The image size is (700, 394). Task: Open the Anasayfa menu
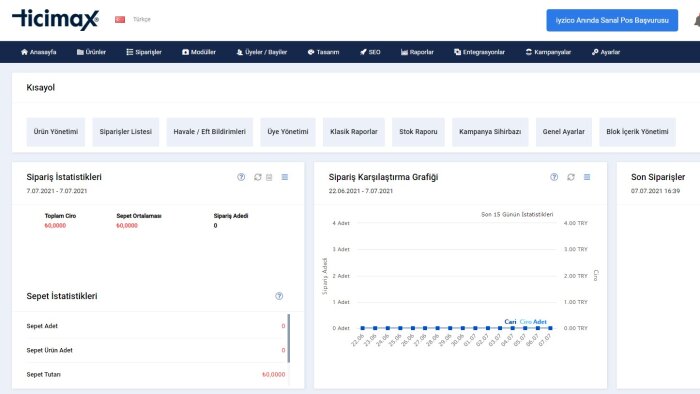[38, 52]
